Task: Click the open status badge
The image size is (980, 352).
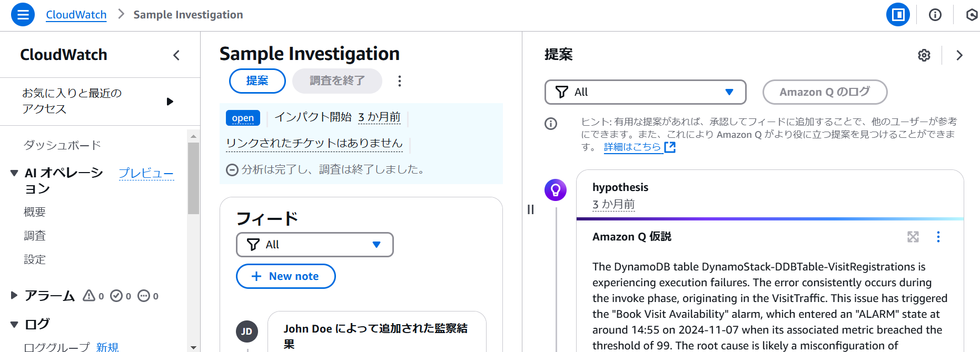Action: [x=243, y=118]
